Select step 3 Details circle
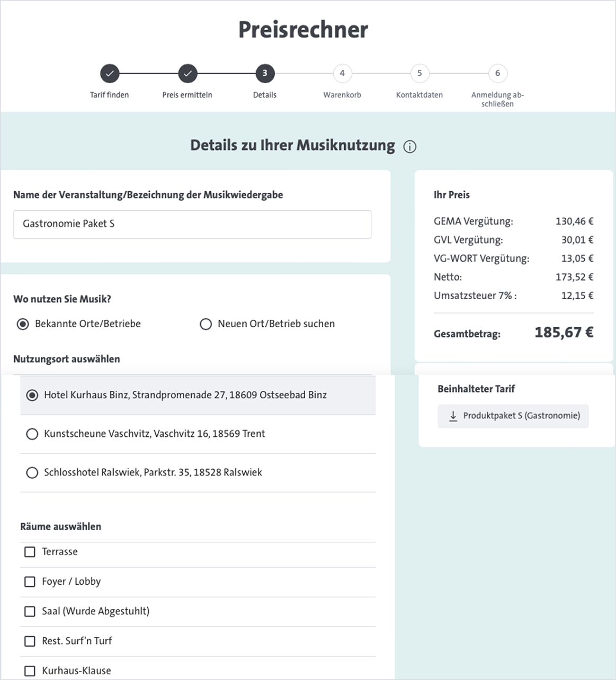Image resolution: width=616 pixels, height=680 pixels. click(264, 74)
